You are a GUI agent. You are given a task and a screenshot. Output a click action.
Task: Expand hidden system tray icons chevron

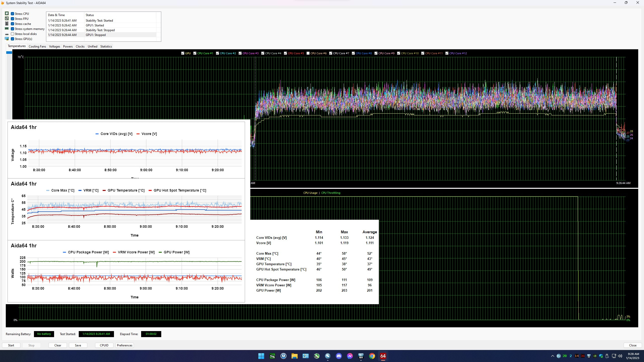click(x=552, y=356)
